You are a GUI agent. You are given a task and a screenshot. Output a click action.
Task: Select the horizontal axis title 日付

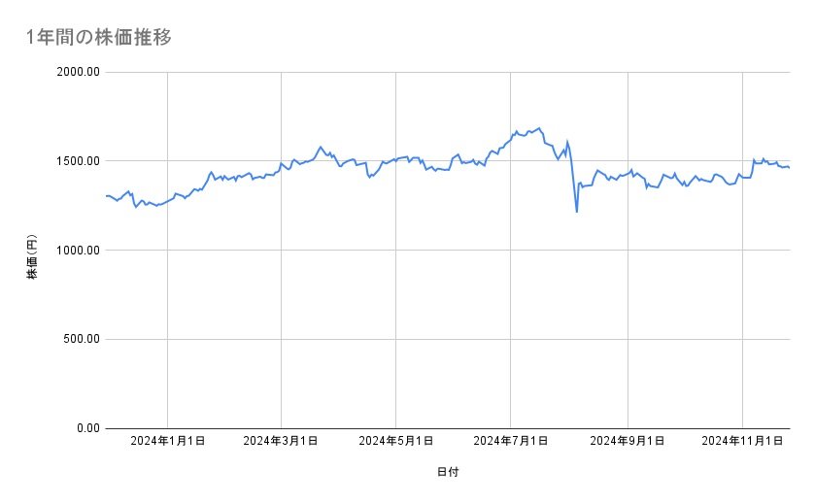tap(448, 472)
